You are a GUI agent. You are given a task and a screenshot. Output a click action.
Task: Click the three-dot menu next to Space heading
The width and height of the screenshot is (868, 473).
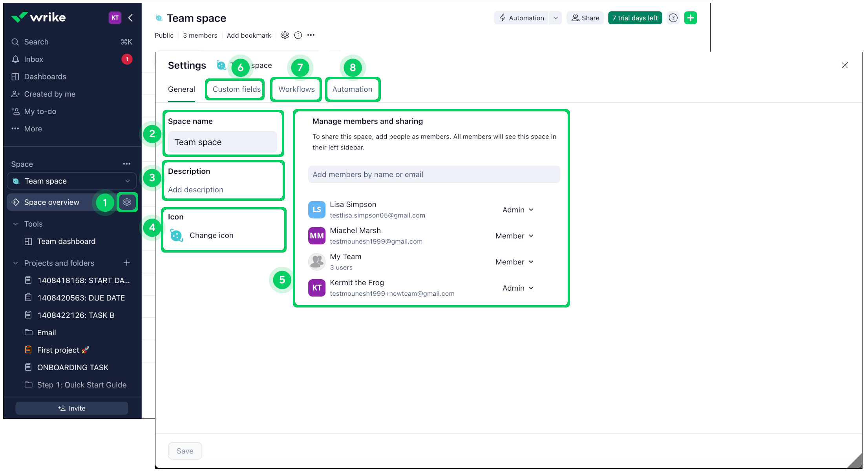coord(126,164)
